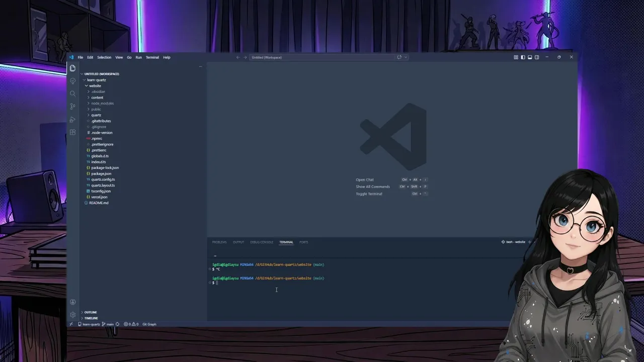
Task: Switch to the Problems panel tab
Action: point(219,242)
